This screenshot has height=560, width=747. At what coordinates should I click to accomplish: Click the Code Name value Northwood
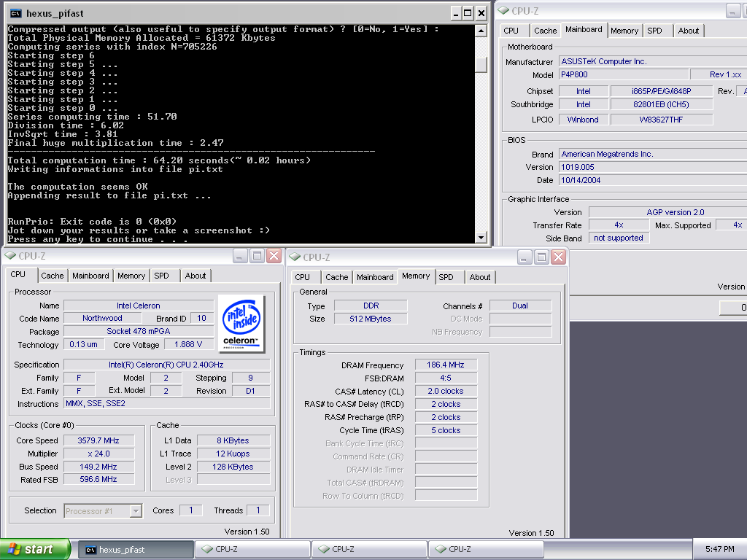point(102,318)
